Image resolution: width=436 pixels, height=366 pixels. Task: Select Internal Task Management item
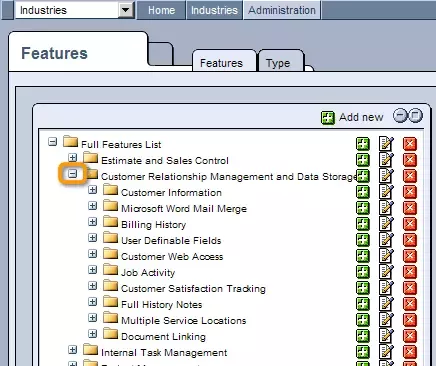164,353
